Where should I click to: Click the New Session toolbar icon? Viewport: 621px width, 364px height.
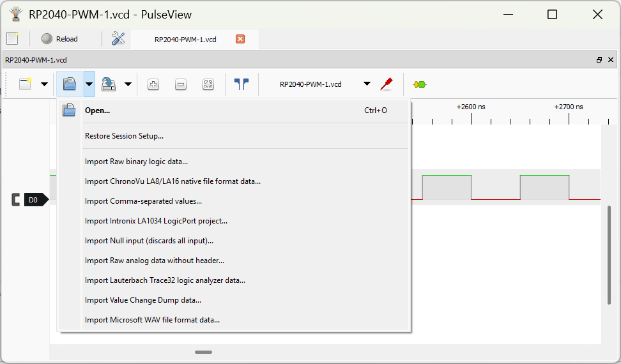pyautogui.click(x=26, y=84)
